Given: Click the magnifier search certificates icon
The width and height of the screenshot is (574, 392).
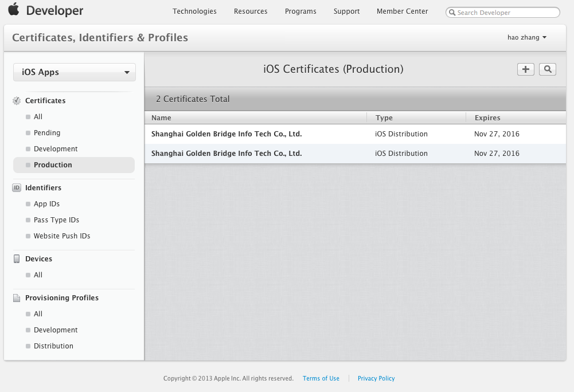Looking at the screenshot, I should click(548, 69).
